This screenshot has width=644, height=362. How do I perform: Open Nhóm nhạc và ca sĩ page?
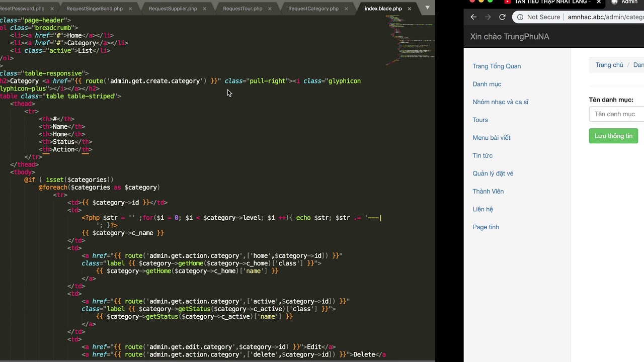[x=501, y=102]
